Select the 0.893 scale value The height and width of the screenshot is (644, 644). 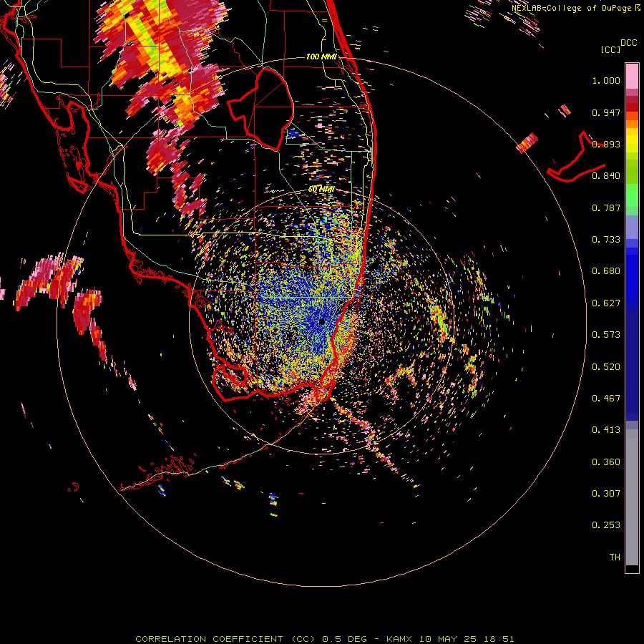606,144
